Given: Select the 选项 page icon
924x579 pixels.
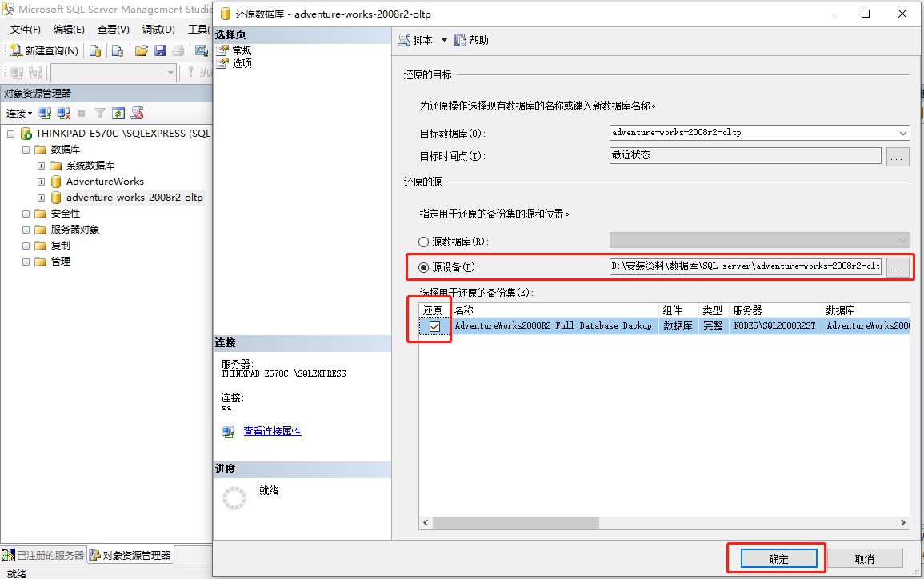Looking at the screenshot, I should 222,63.
